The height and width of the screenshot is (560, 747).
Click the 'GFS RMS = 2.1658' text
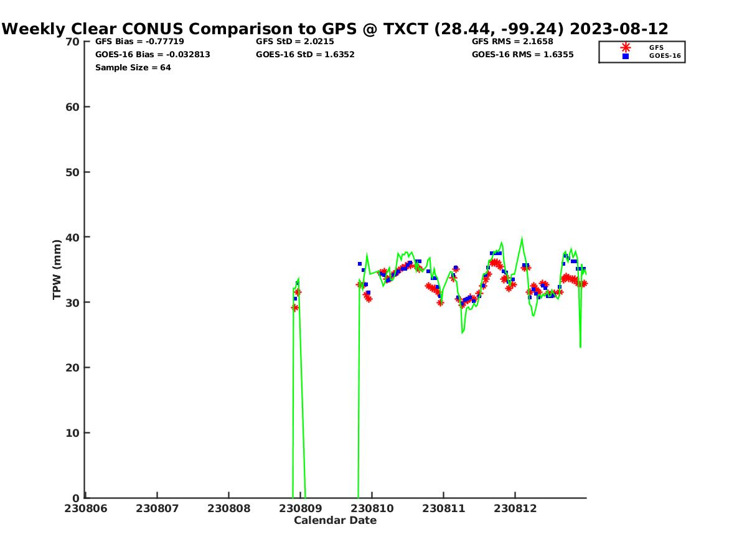pyautogui.click(x=512, y=42)
